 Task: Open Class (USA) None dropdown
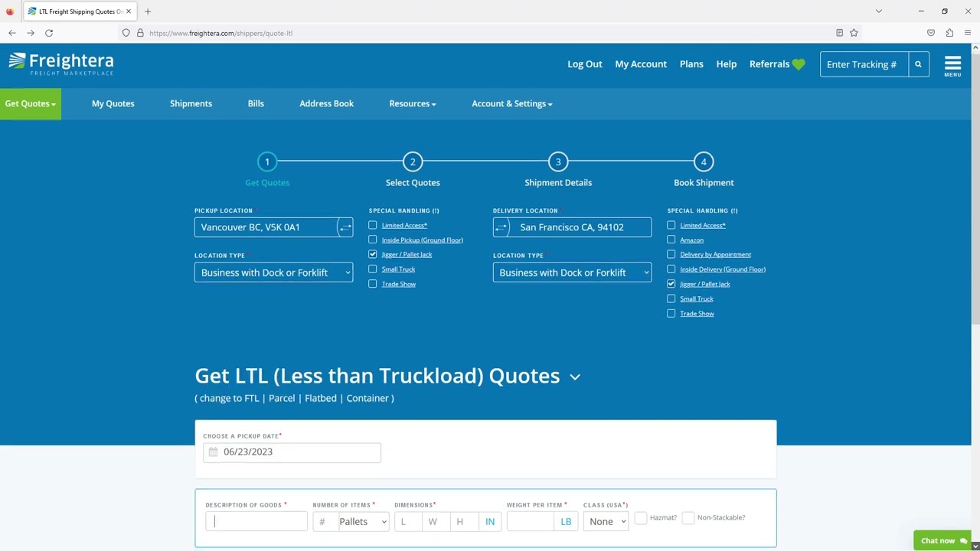[606, 522]
